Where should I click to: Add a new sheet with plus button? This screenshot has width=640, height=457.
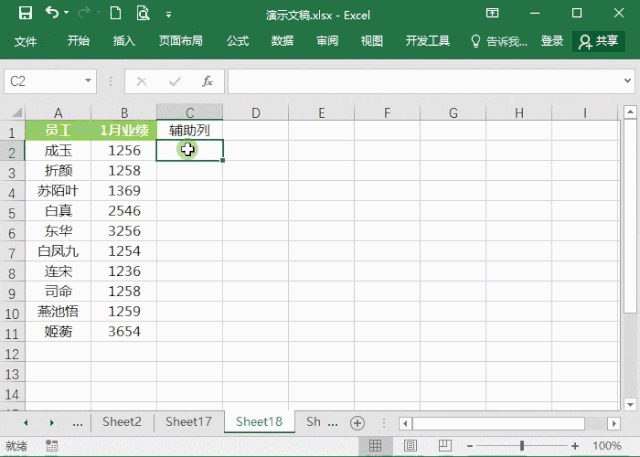(x=357, y=423)
